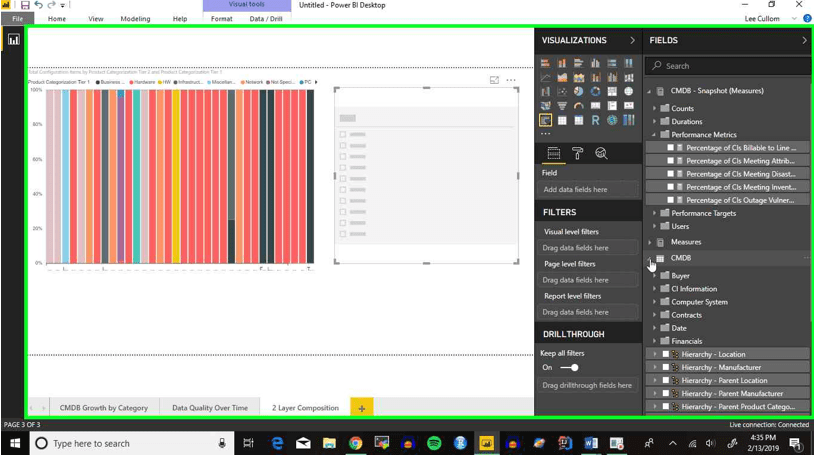Click the Hardware legend item
Screen dimensions: 815x456
coord(142,82)
